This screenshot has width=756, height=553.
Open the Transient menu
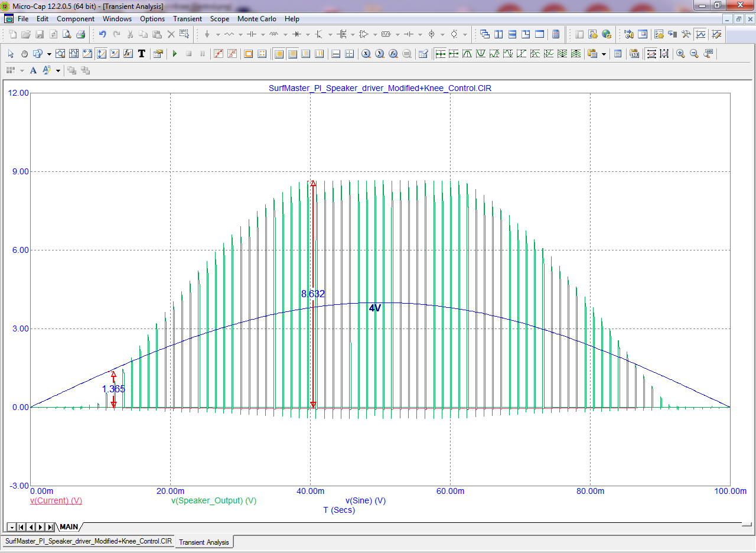point(187,19)
